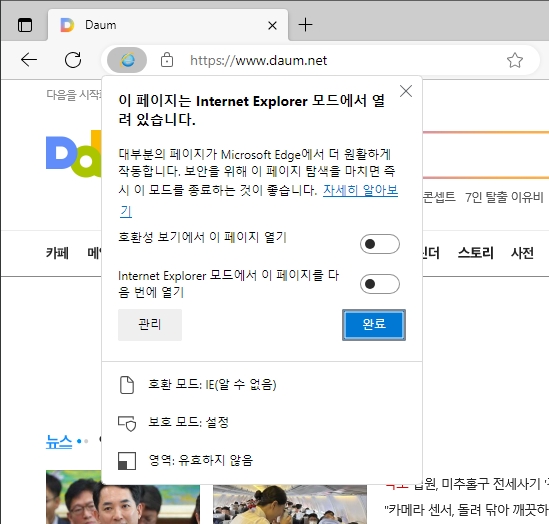Click the zone icon beside 영역
Image resolution: width=549 pixels, height=524 pixels.
coord(127,461)
